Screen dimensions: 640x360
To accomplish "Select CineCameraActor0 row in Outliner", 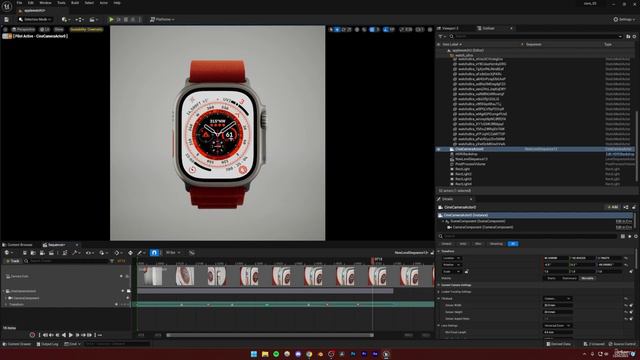I will tap(535, 149).
